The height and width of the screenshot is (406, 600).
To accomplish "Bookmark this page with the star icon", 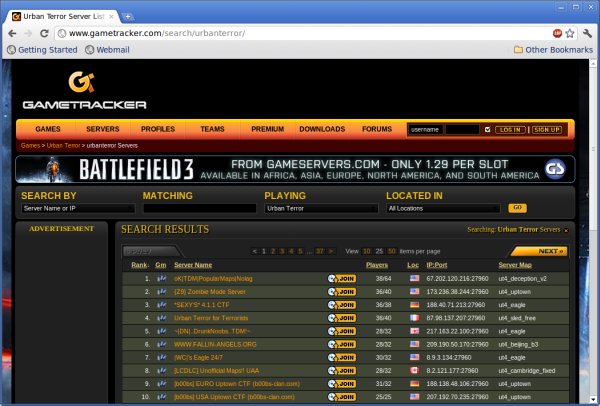I will tap(570, 34).
